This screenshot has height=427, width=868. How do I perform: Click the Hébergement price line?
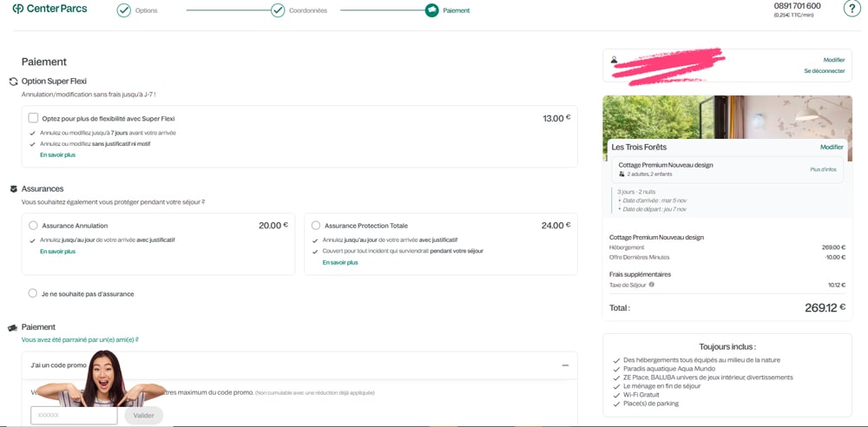pos(727,247)
